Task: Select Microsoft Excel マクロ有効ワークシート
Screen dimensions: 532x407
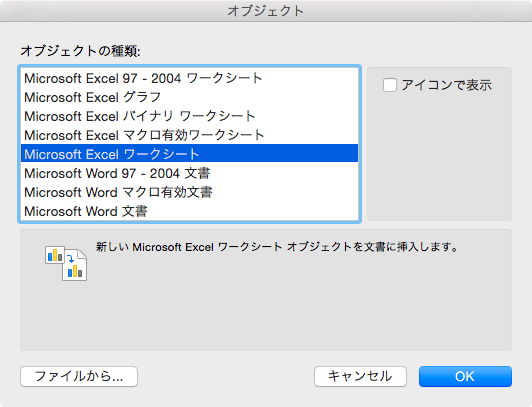Action: (x=189, y=135)
